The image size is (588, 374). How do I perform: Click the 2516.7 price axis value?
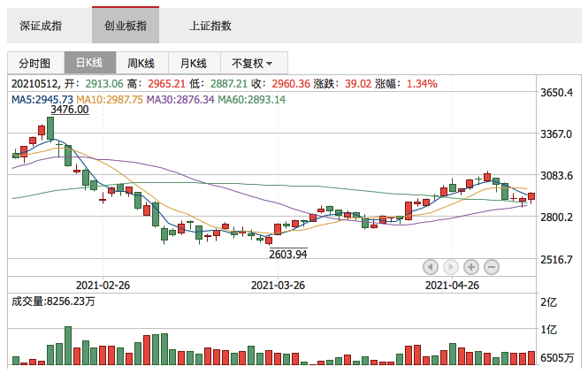tap(556, 259)
